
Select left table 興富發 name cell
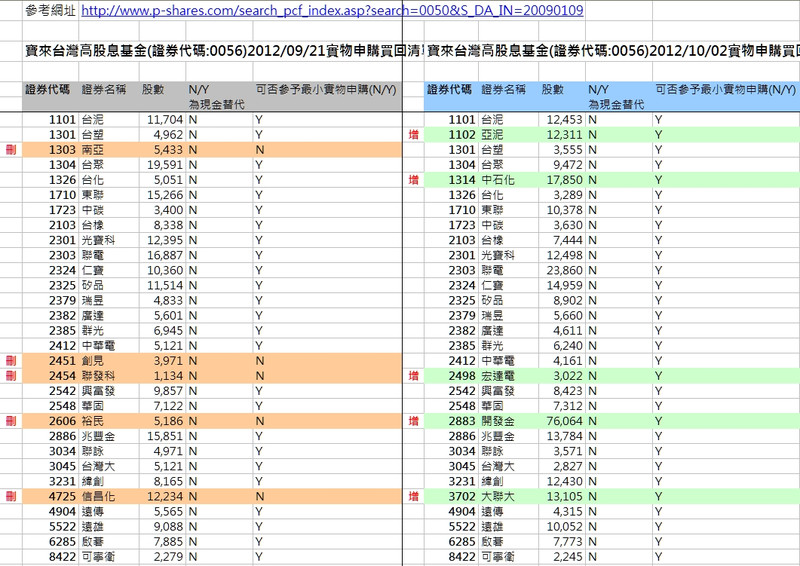pos(98,391)
